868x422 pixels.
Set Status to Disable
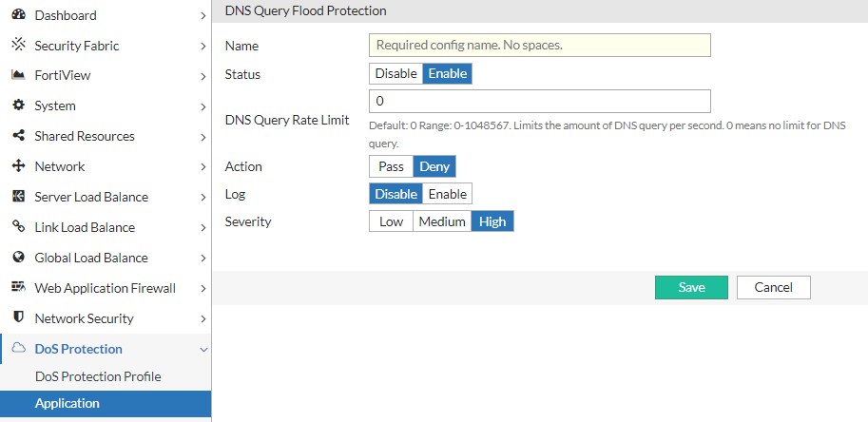395,74
